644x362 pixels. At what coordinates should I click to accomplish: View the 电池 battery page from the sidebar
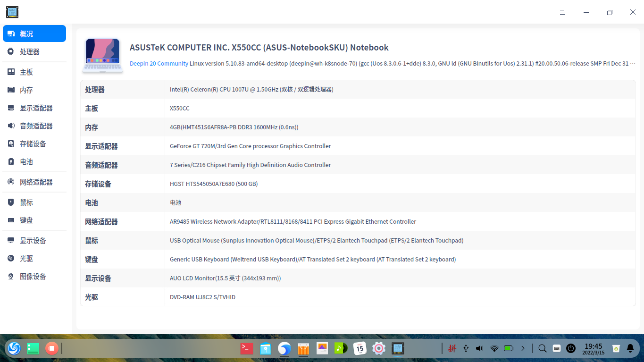point(34,161)
